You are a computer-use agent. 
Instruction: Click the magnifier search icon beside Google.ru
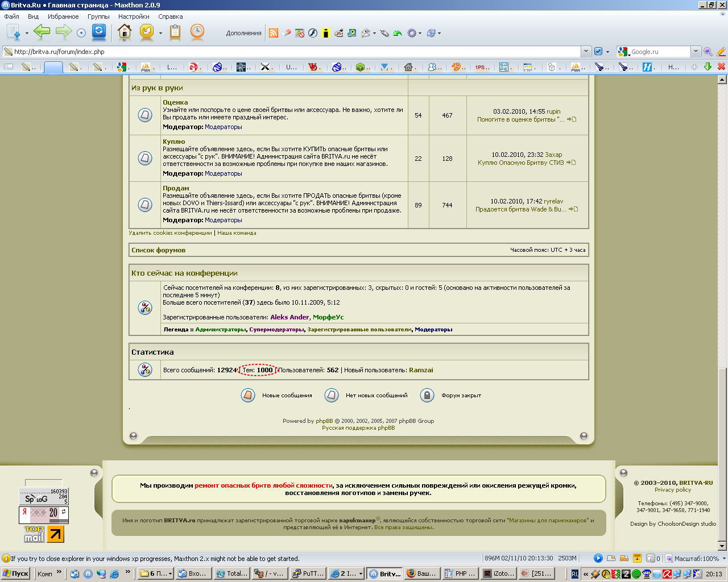coord(708,52)
